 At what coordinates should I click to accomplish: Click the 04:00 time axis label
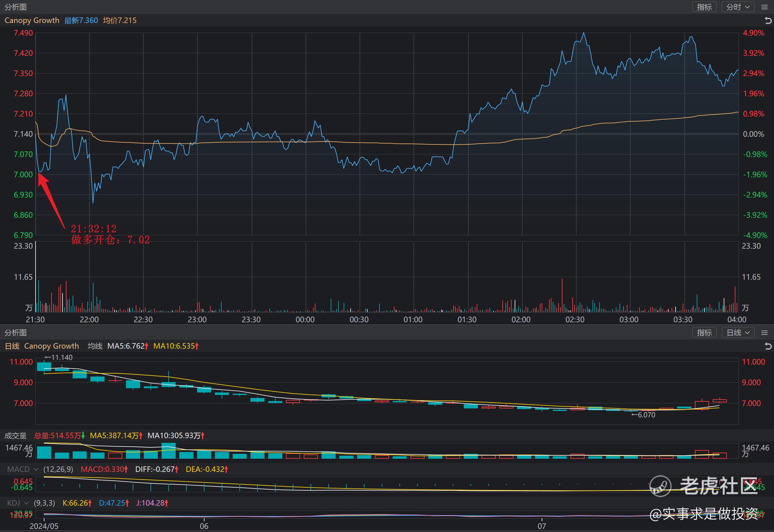coord(737,320)
